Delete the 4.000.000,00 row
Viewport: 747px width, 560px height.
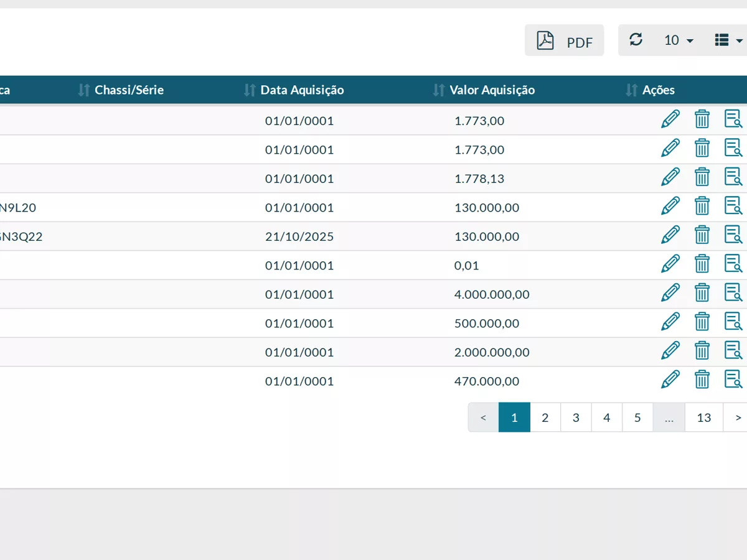coord(702,292)
